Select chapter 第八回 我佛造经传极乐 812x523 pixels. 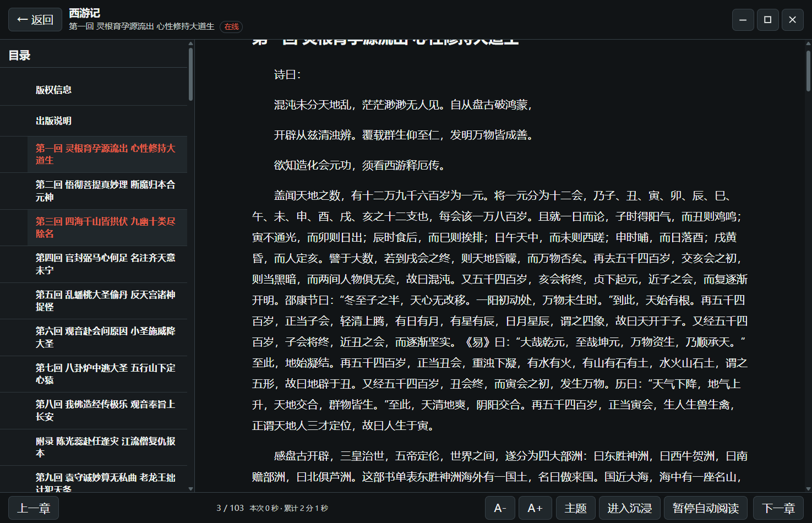coord(107,411)
